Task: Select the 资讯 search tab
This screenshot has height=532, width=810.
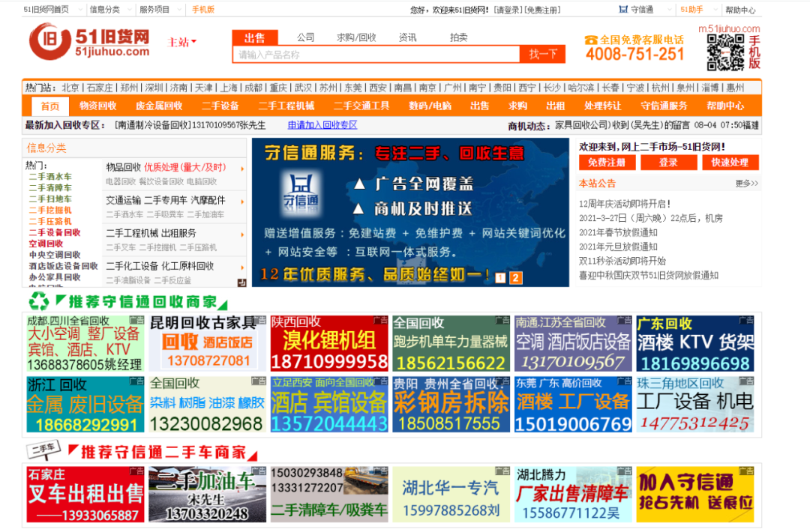Action: point(407,37)
